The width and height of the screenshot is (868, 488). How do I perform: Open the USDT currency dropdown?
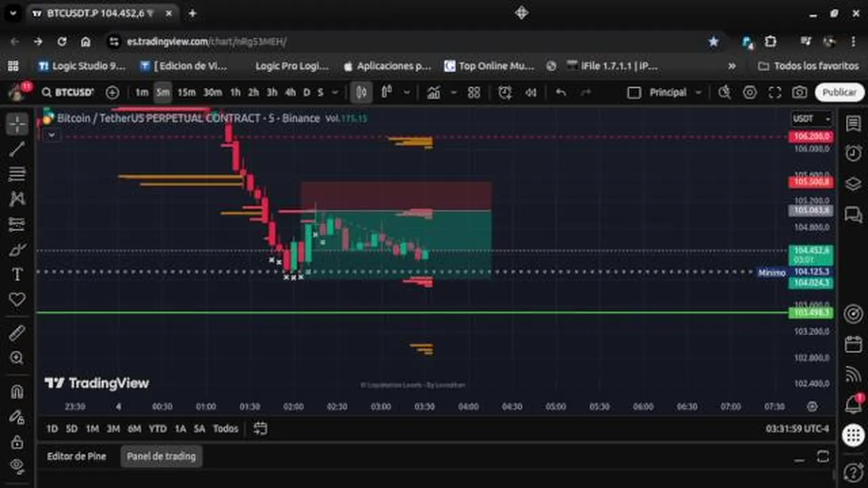pyautogui.click(x=812, y=119)
